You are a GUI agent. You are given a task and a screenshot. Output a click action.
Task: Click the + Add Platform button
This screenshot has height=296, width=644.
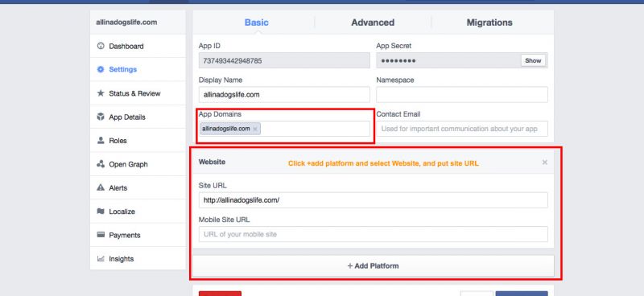click(x=373, y=265)
